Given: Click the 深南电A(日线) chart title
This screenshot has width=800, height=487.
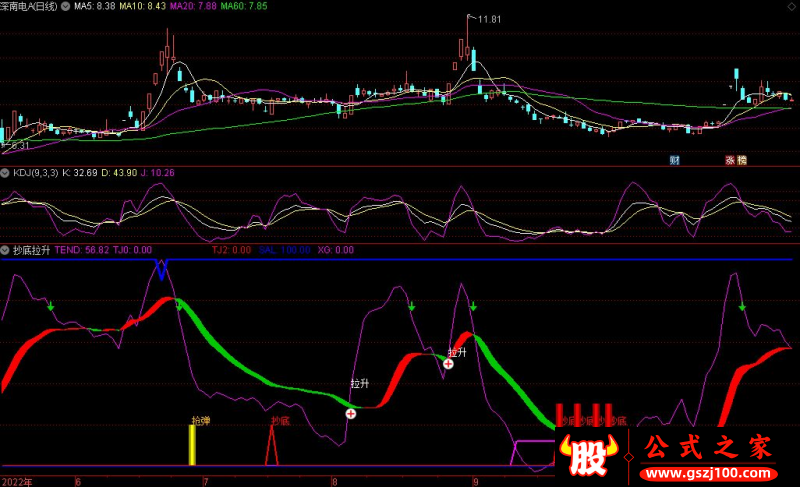Looking at the screenshot, I should point(29,7).
